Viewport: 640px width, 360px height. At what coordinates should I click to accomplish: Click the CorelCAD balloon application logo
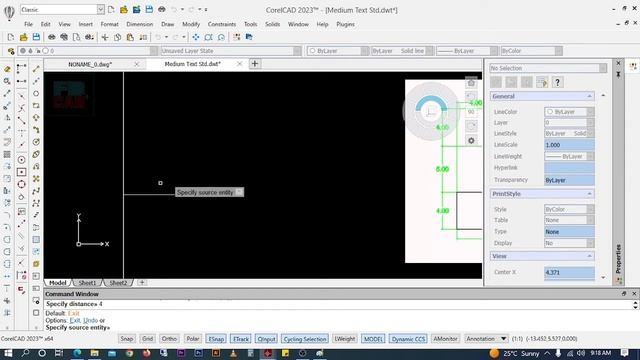point(9,12)
